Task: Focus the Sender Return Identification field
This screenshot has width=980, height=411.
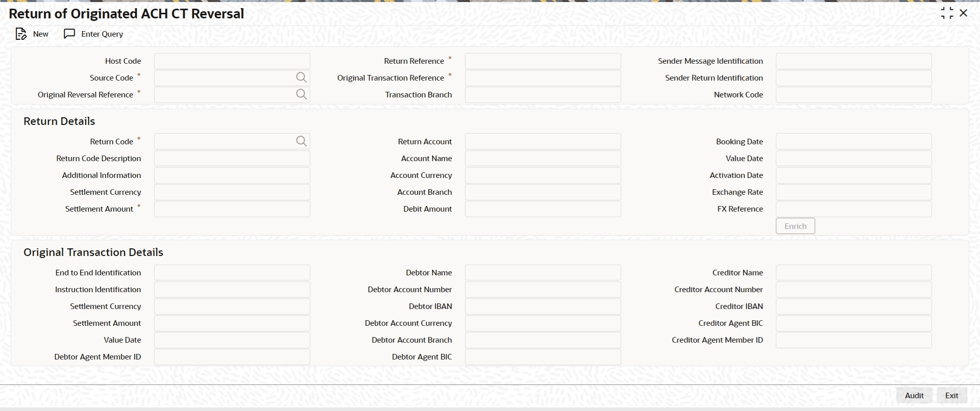Action: [854, 78]
